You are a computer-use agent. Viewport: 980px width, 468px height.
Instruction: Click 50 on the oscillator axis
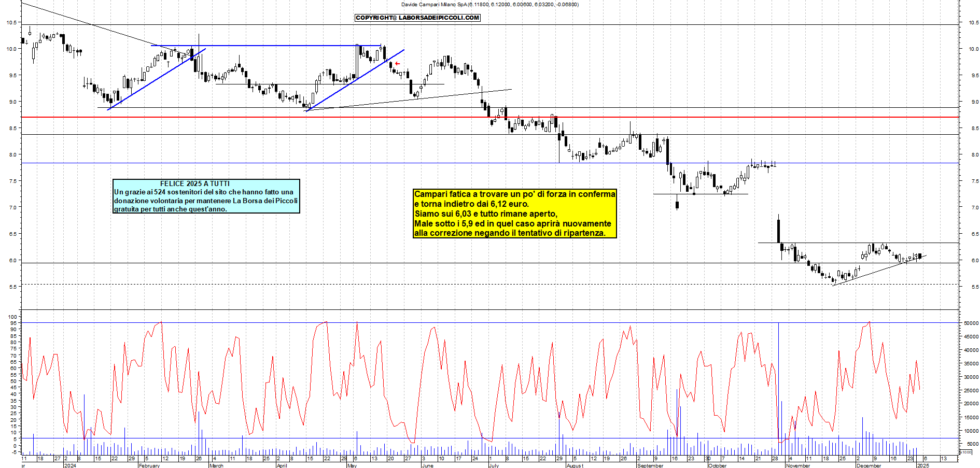pyautogui.click(x=14, y=381)
